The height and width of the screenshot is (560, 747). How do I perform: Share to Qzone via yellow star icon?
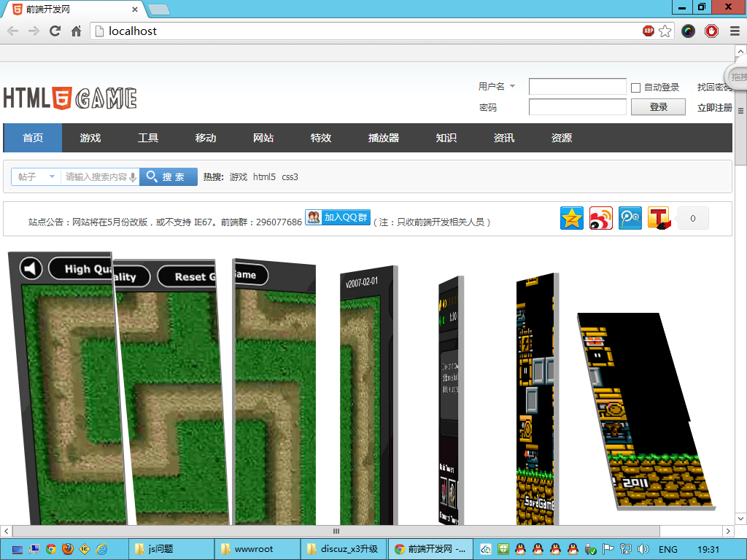tap(572, 219)
